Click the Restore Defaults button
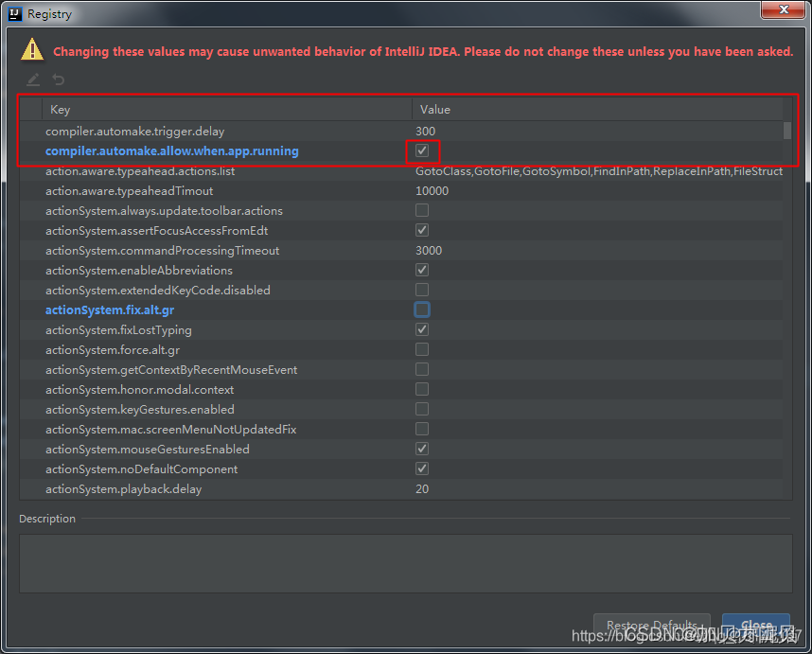This screenshot has width=812, height=654. pyautogui.click(x=651, y=625)
